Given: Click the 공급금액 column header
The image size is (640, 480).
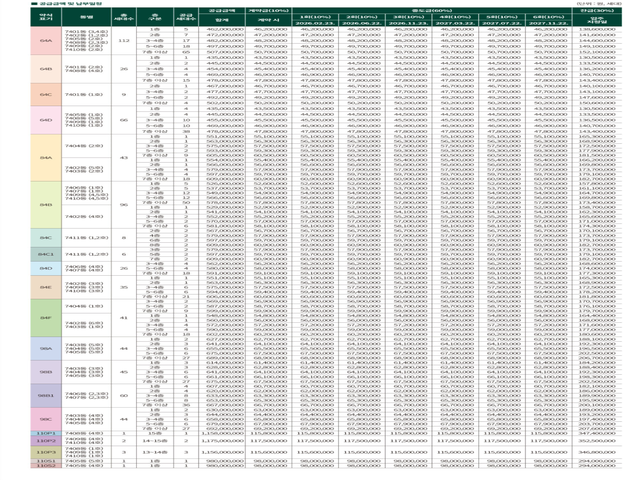Looking at the screenshot, I should tap(222, 11).
